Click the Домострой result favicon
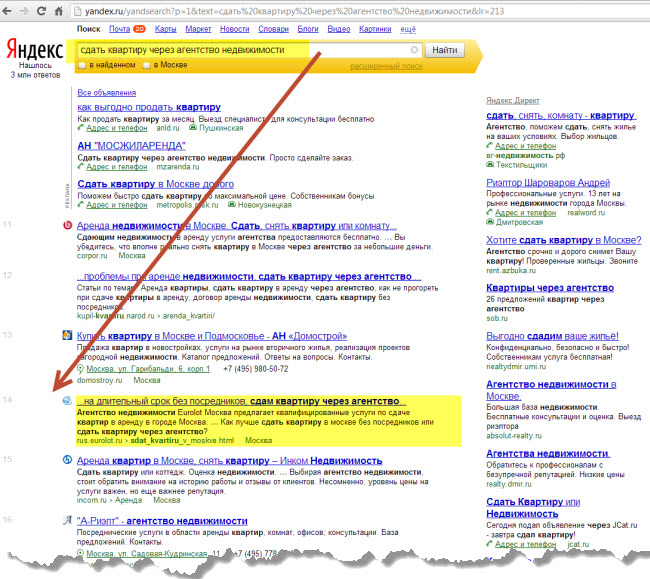This screenshot has height=579, width=650. 67,335
